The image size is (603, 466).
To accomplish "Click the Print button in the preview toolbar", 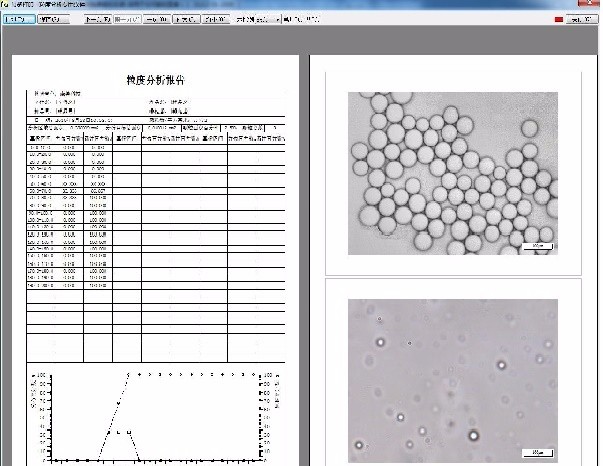I will coord(20,18).
